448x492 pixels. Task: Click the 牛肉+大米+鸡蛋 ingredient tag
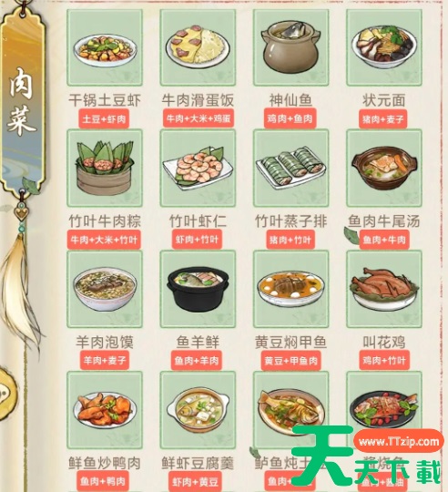pos(199,118)
